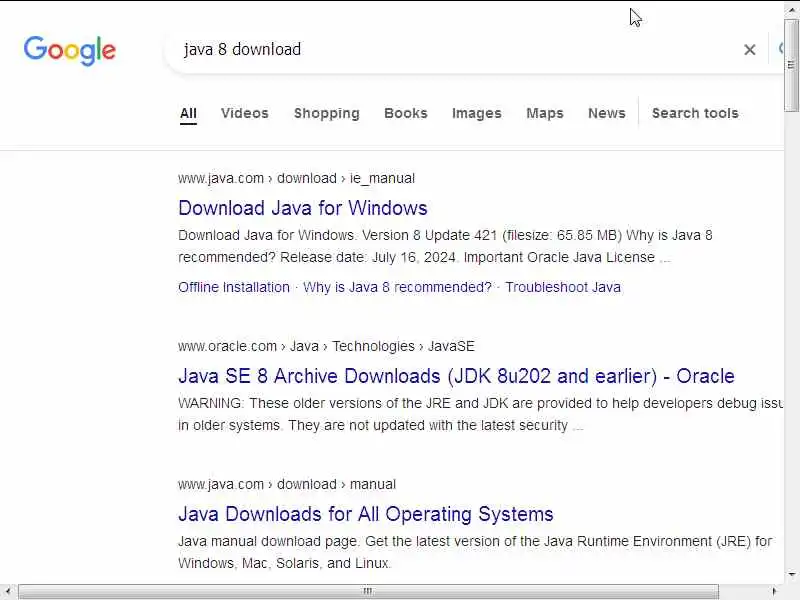This screenshot has height=600, width=800.
Task: Open Search tools options
Action: 695,113
